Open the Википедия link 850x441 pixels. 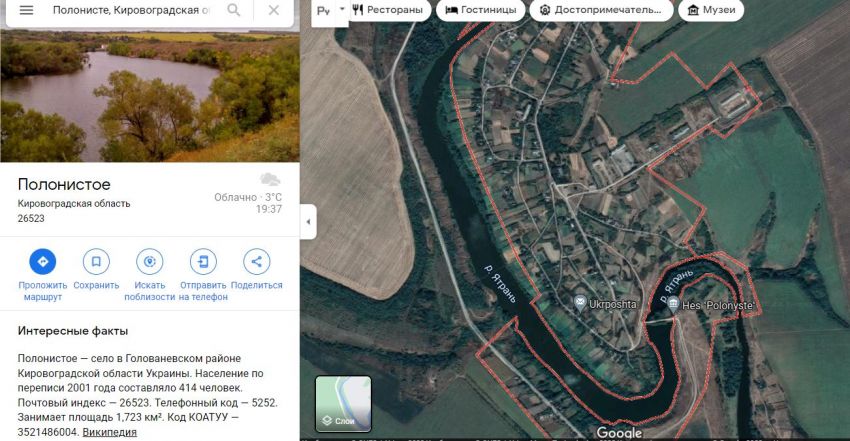[x=109, y=432]
